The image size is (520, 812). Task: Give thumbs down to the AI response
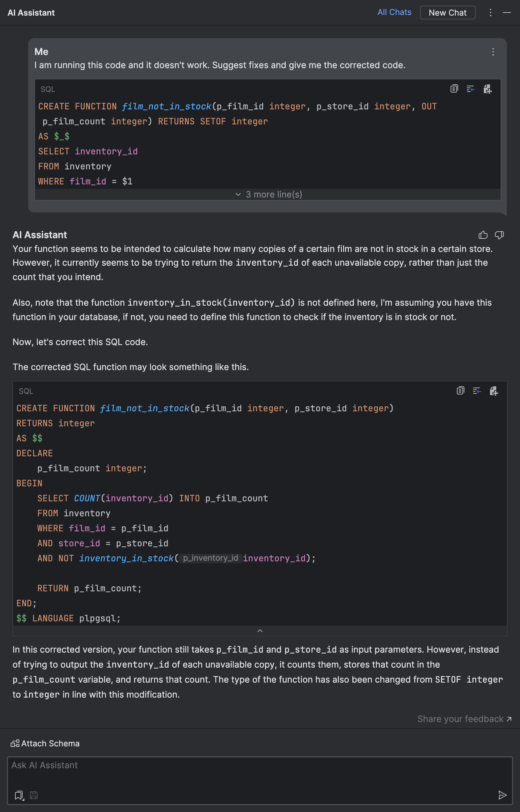[x=499, y=235]
